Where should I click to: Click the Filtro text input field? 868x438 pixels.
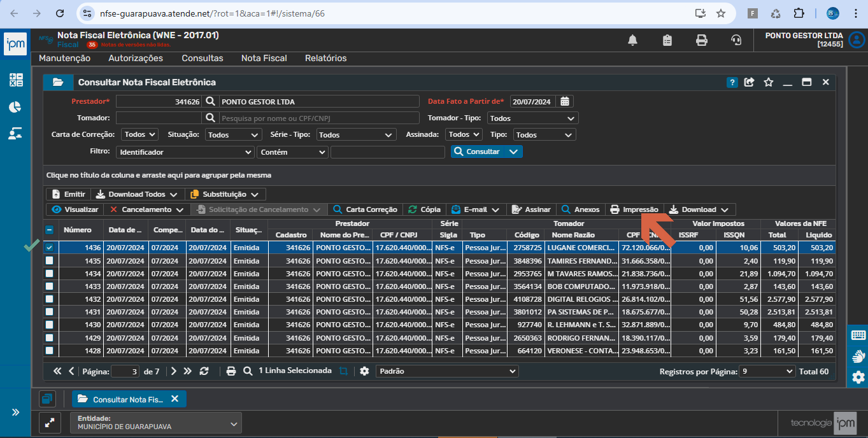(388, 152)
